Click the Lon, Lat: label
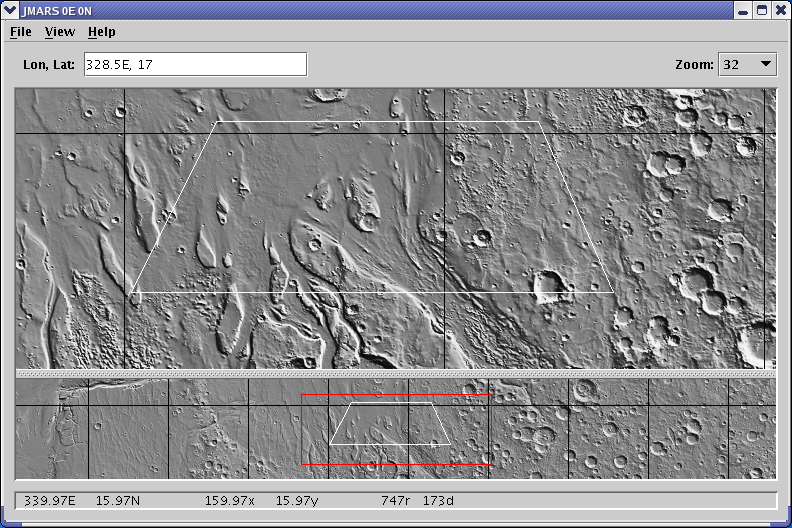792x528 pixels. pos(49,65)
